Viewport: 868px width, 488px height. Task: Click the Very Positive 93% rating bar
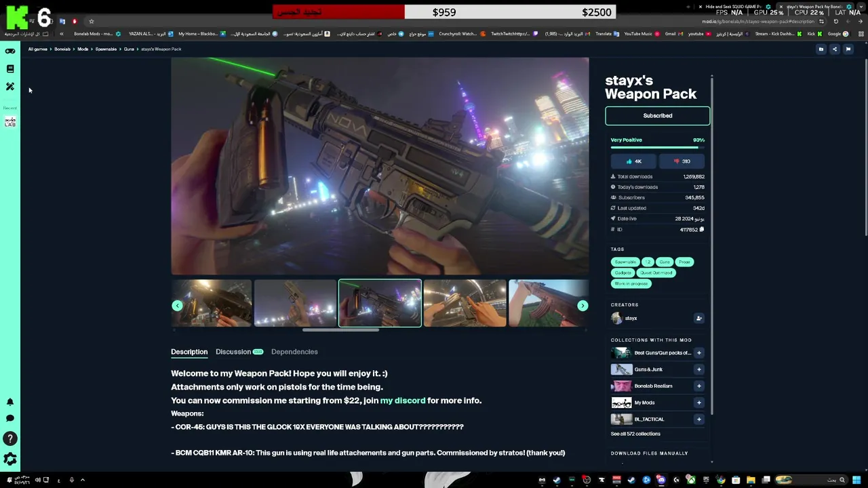(x=657, y=147)
